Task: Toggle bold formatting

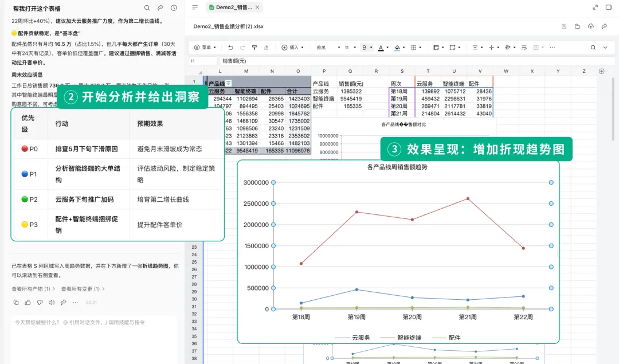Action: pyautogui.click(x=365, y=48)
